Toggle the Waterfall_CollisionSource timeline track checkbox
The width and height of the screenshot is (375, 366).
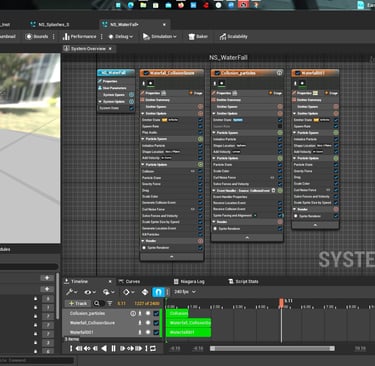tap(156, 323)
